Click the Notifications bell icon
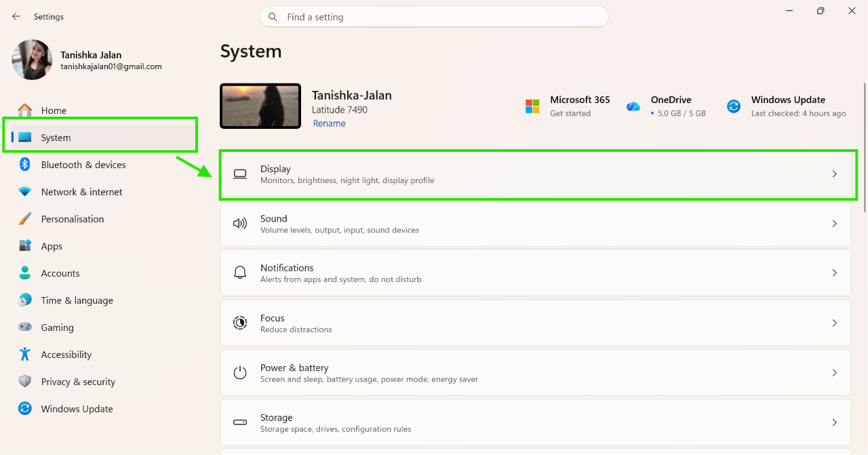Screen dimensions: 868x455 click(240, 273)
